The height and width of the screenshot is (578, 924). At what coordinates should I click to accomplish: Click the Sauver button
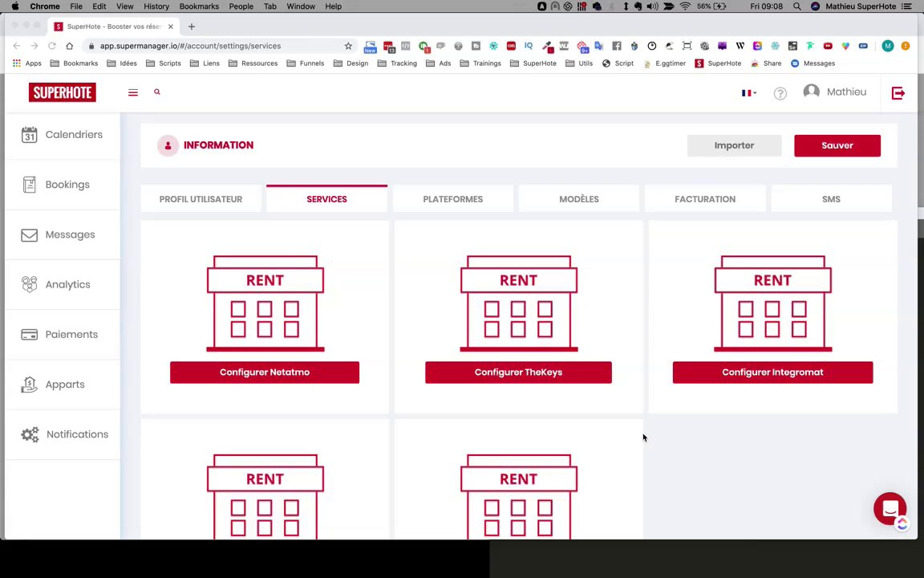pyautogui.click(x=837, y=145)
